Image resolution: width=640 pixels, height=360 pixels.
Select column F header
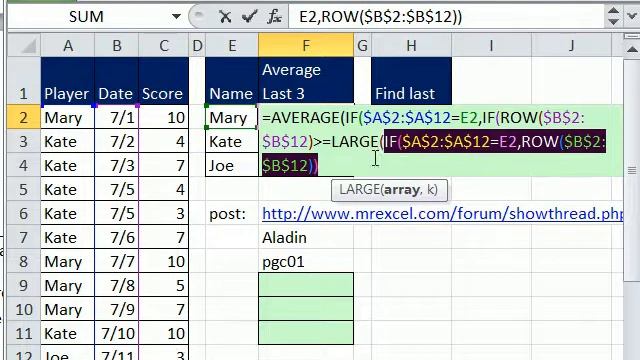click(306, 46)
